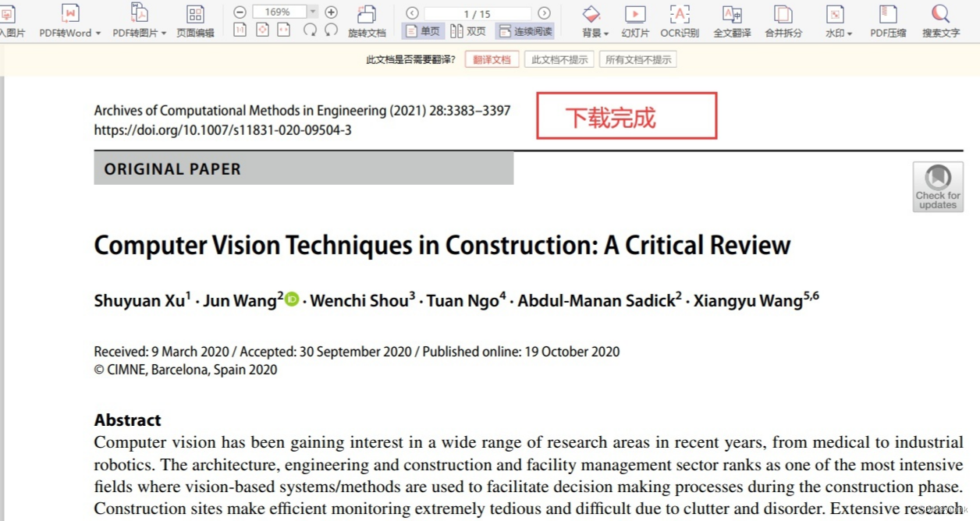Screen dimensions: 980x521
Task: Open 全文翻译 full-text translation
Action: point(732,20)
